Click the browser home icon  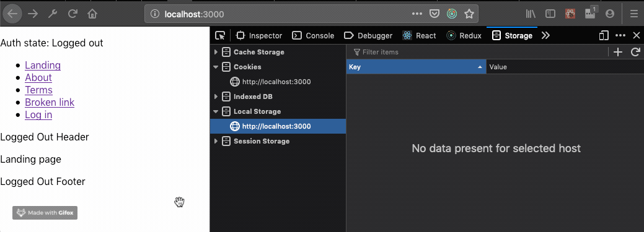92,14
